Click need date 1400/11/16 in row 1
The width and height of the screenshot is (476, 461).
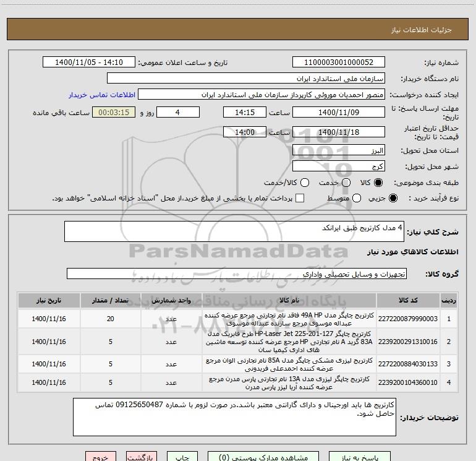[x=49, y=319]
